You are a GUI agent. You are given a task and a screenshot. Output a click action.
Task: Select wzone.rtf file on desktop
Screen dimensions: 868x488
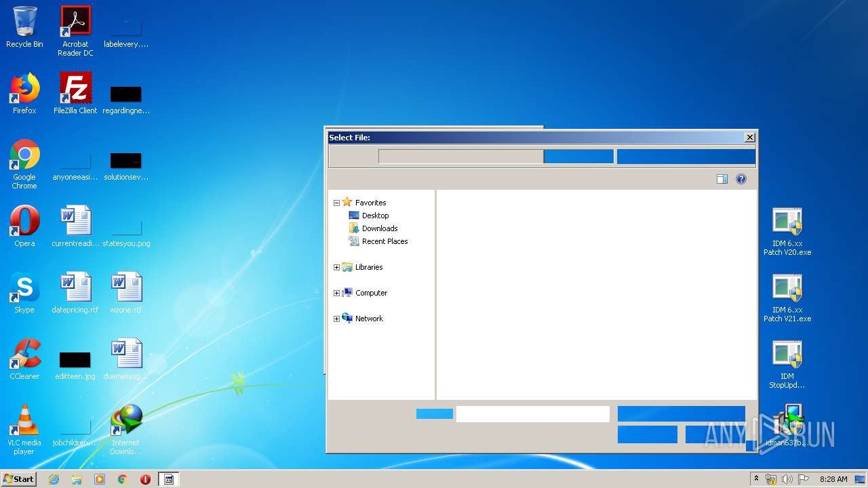pos(126,293)
